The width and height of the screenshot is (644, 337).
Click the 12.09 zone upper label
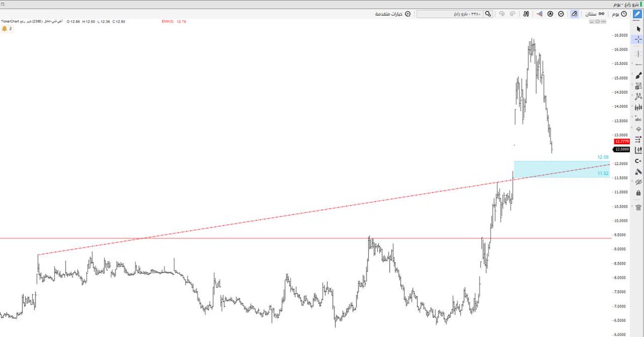(603, 157)
